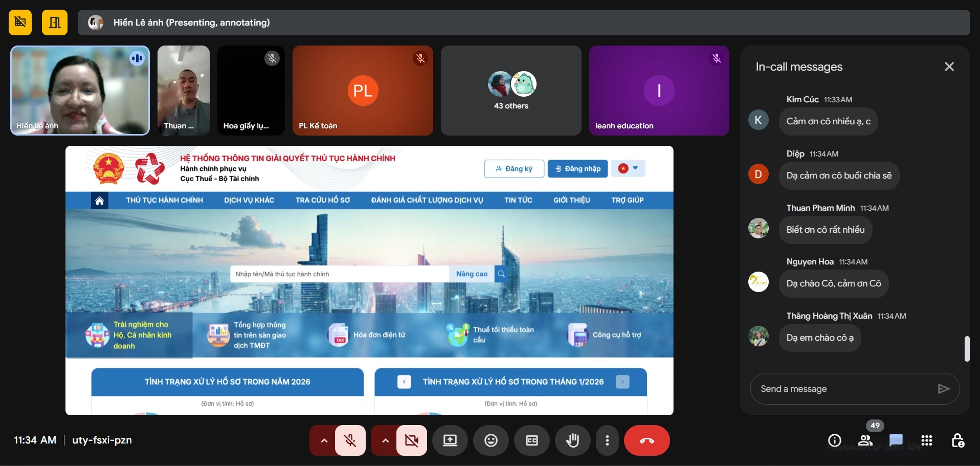
Task: Open the THỦ TỤC HÀNH CHÍNH menu
Action: pos(164,200)
